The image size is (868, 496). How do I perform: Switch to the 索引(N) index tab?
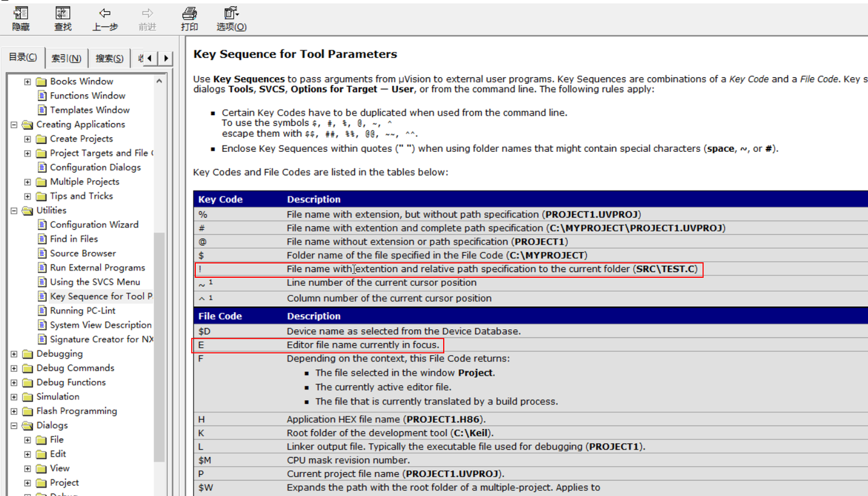pyautogui.click(x=66, y=58)
